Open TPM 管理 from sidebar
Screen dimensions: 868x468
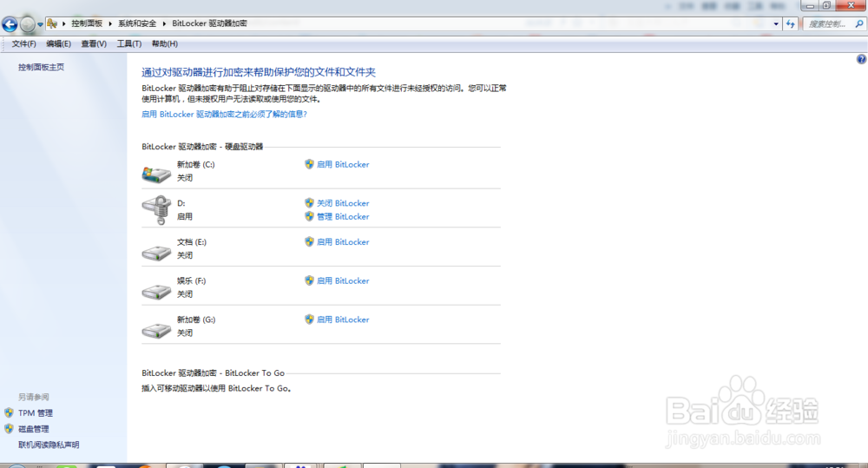tap(36, 413)
